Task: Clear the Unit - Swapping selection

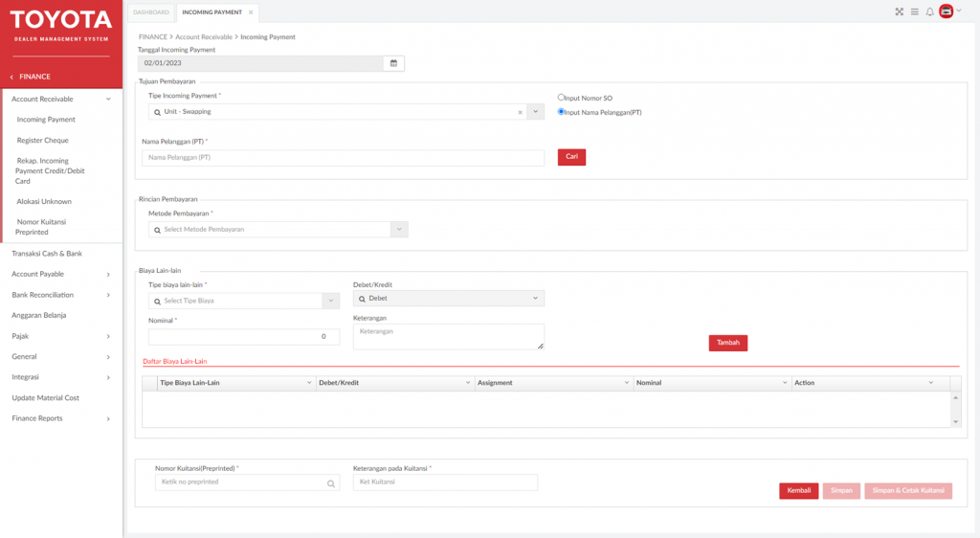Action: pyautogui.click(x=520, y=112)
